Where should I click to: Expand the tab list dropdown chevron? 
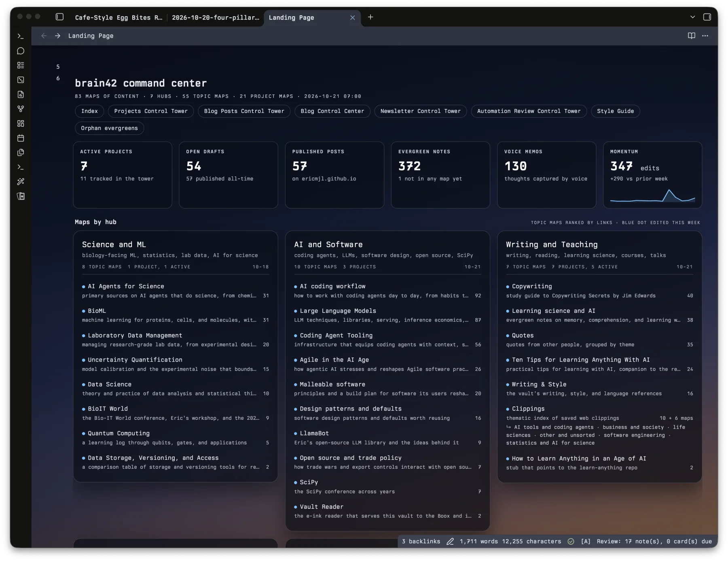coord(692,17)
